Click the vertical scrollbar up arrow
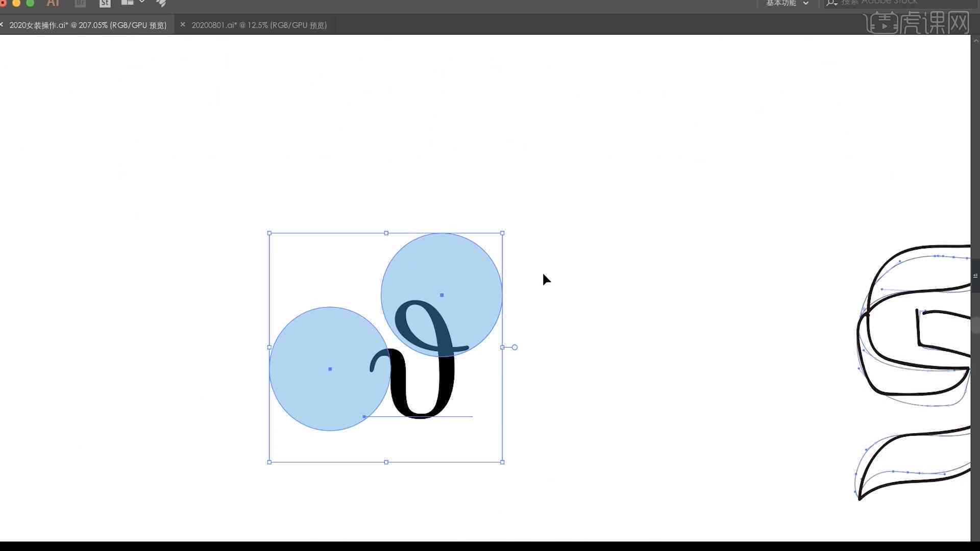 pyautogui.click(x=975, y=41)
